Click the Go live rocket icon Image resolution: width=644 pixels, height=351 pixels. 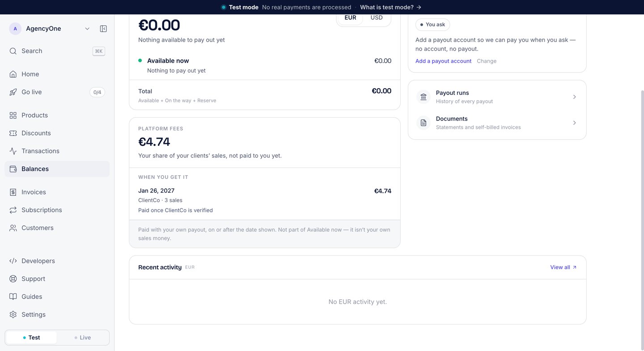tap(13, 92)
